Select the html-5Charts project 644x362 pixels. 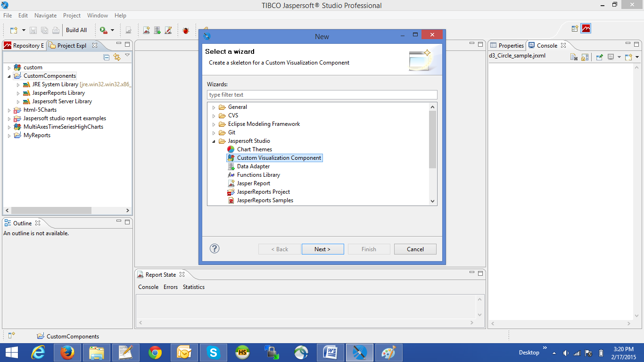40,110
